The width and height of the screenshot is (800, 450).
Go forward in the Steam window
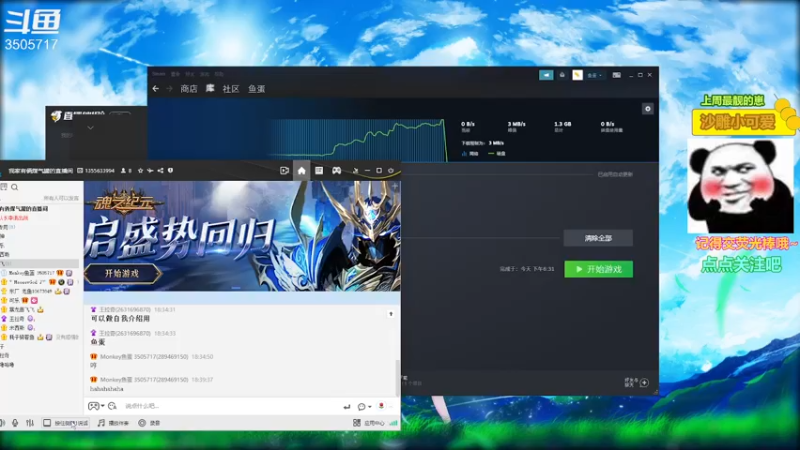pyautogui.click(x=169, y=89)
